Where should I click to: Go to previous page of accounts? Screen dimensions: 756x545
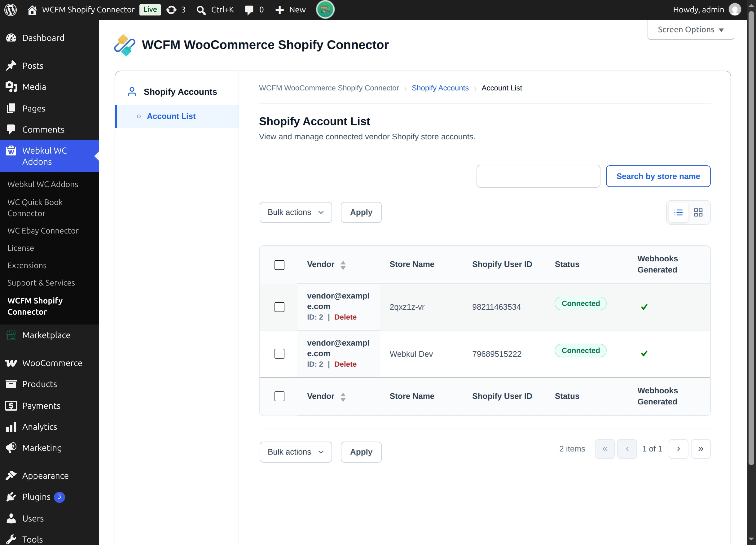pos(627,449)
